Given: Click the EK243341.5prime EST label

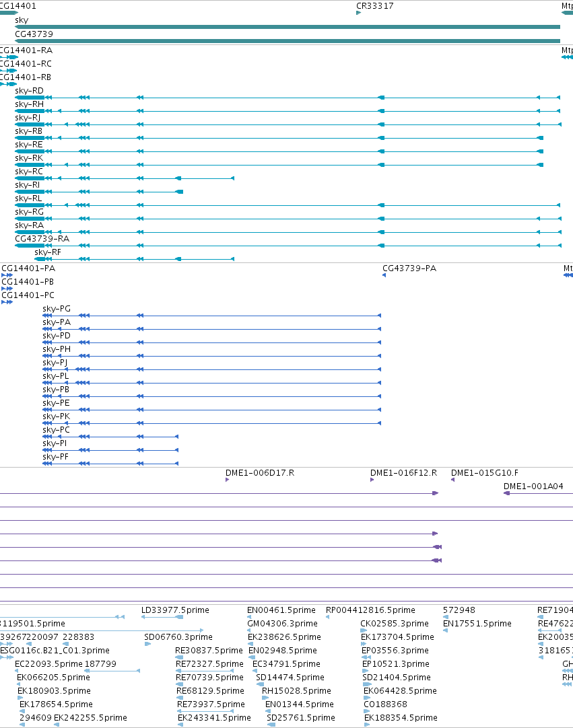Looking at the screenshot, I should 214,718.
